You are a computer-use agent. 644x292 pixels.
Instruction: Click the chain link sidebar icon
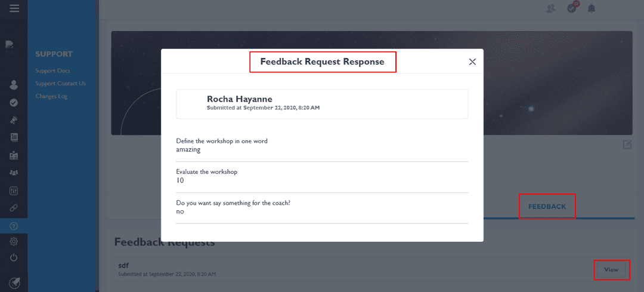tap(14, 208)
